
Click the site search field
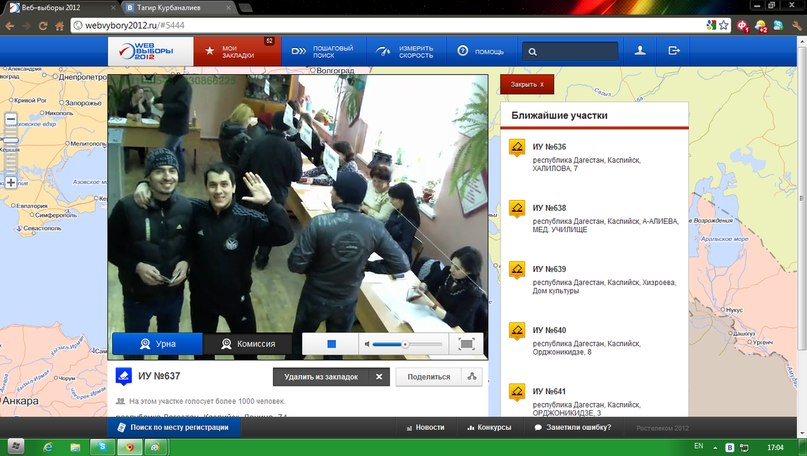(570, 51)
